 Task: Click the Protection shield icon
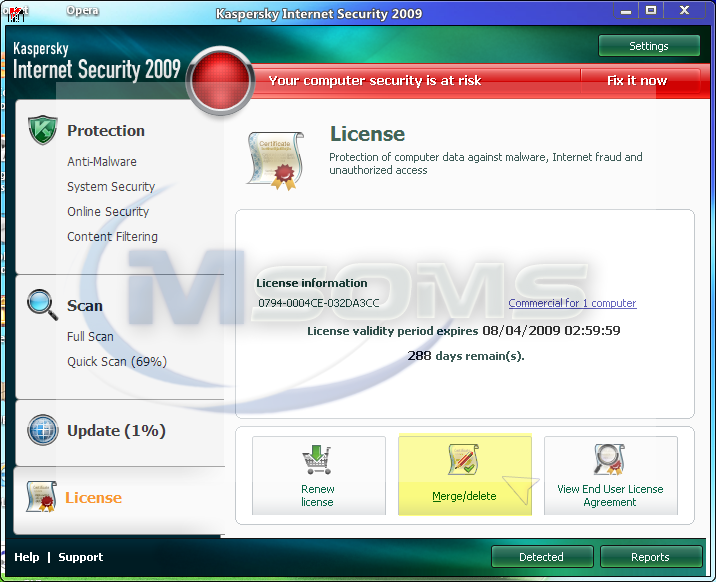(x=42, y=130)
